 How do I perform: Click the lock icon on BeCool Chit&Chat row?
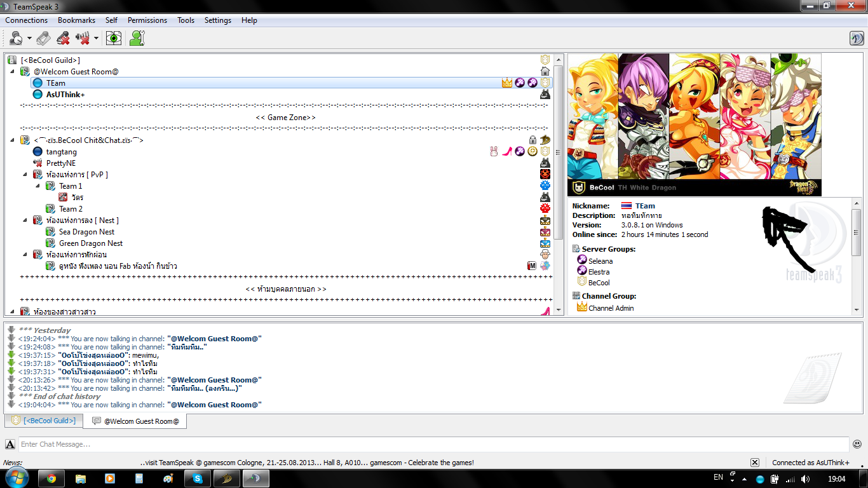533,140
